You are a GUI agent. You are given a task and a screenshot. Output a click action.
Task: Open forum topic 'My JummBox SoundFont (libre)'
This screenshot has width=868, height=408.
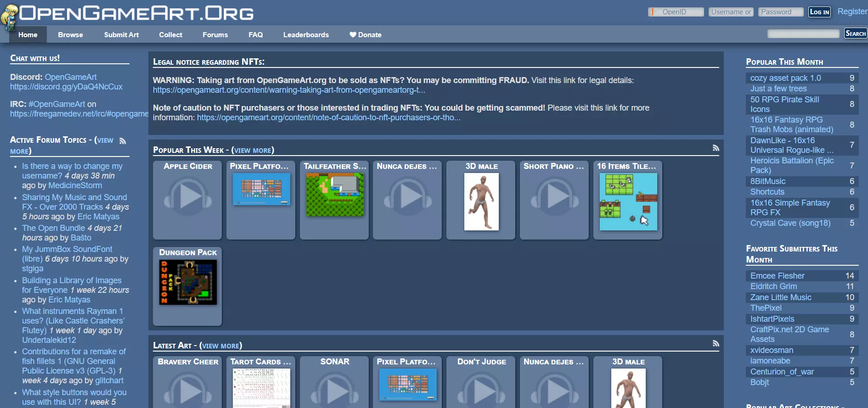point(67,254)
